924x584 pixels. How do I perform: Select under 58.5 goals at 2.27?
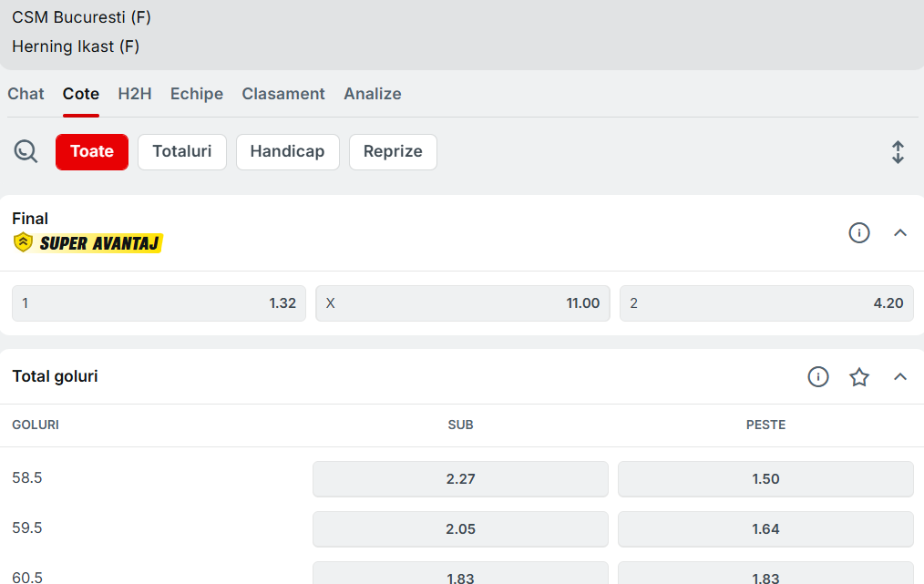pos(460,479)
